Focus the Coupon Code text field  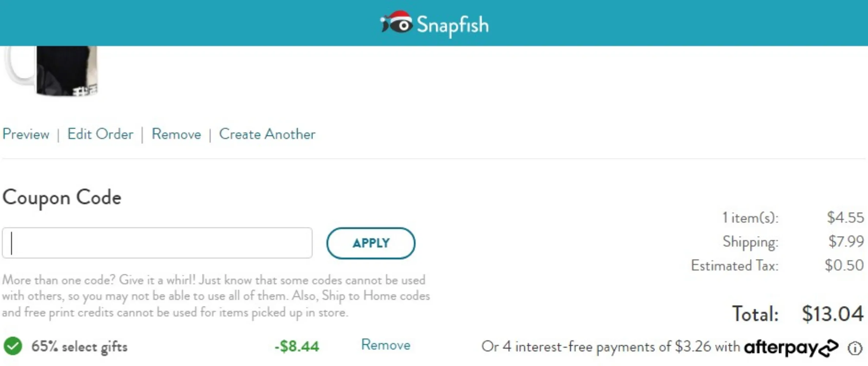(157, 243)
